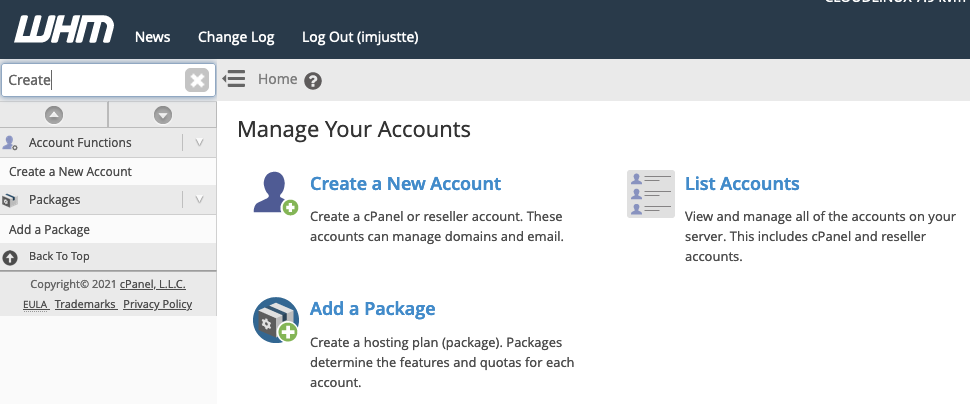This screenshot has height=404, width=970.
Task: Open the Home help question mark
Action: (x=313, y=81)
